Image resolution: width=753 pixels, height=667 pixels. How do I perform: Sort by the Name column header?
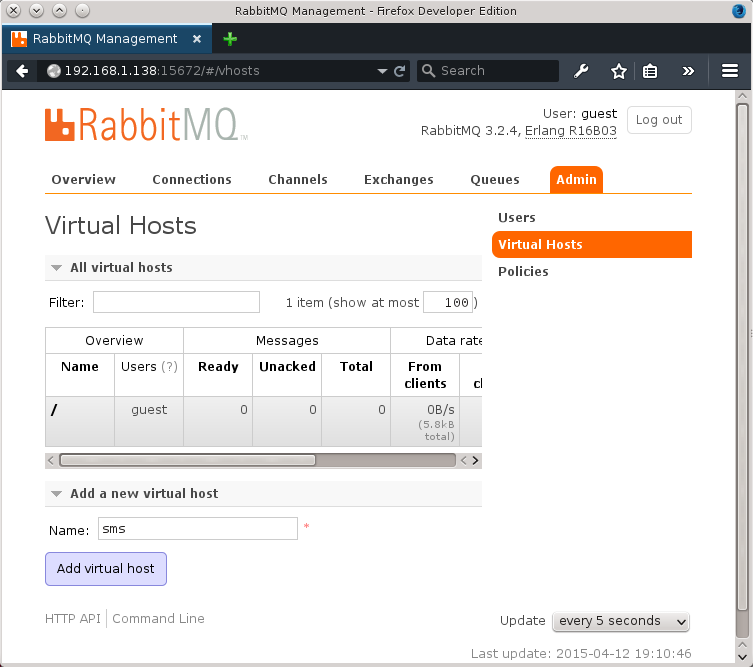[80, 366]
